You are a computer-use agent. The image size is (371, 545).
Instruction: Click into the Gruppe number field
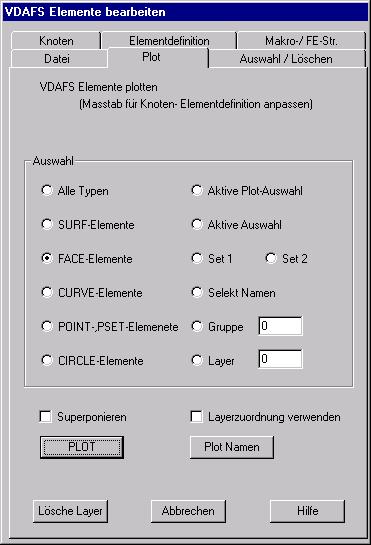[280, 326]
